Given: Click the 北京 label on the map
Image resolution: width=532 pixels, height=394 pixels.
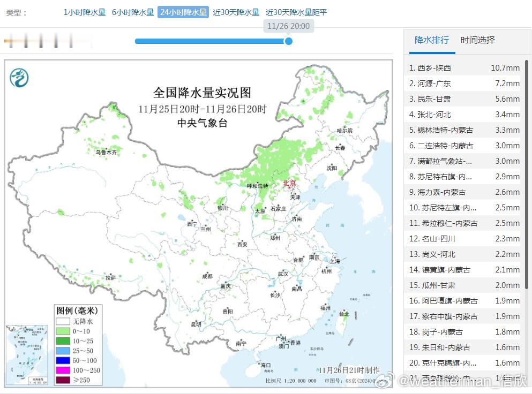Looking at the screenshot, I should (x=288, y=183).
